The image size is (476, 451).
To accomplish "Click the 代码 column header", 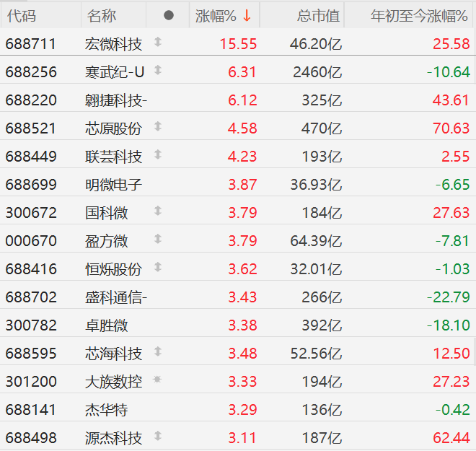I will [22, 15].
